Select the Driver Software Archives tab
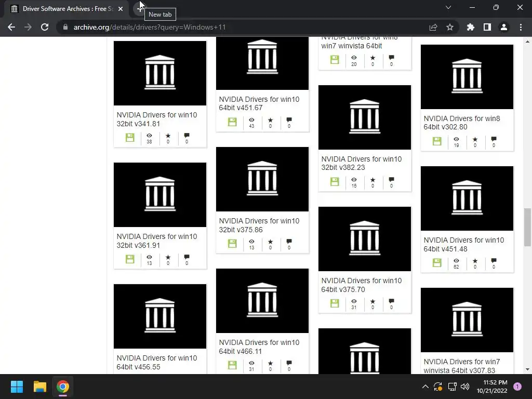The width and height of the screenshot is (532, 399). (67, 9)
